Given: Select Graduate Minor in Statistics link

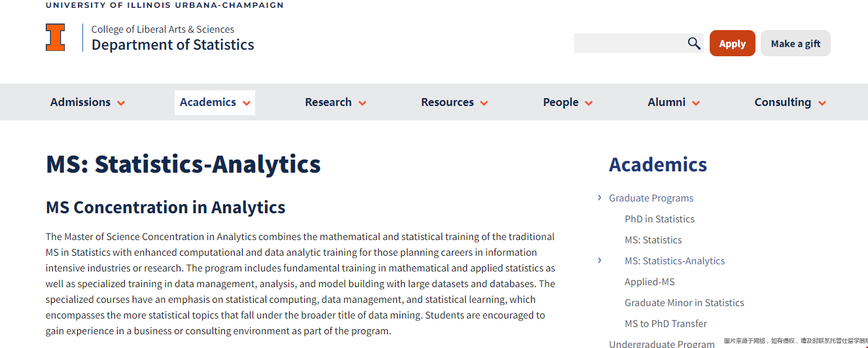Looking at the screenshot, I should [684, 303].
